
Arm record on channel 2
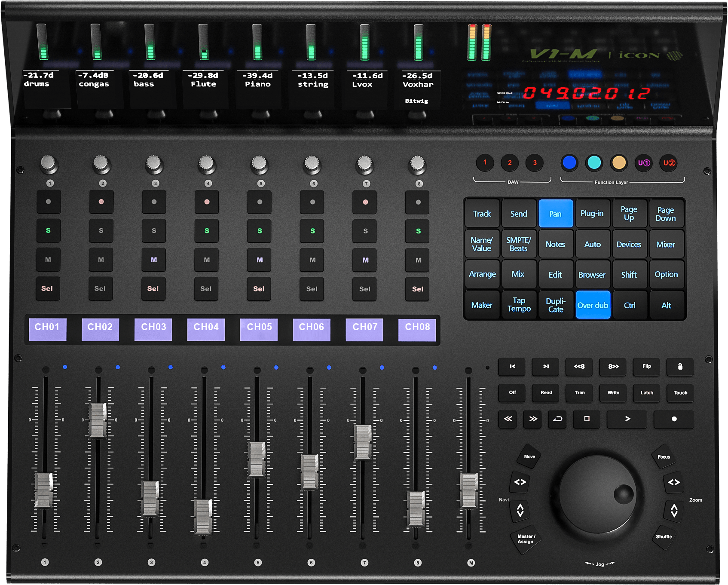pos(101,202)
